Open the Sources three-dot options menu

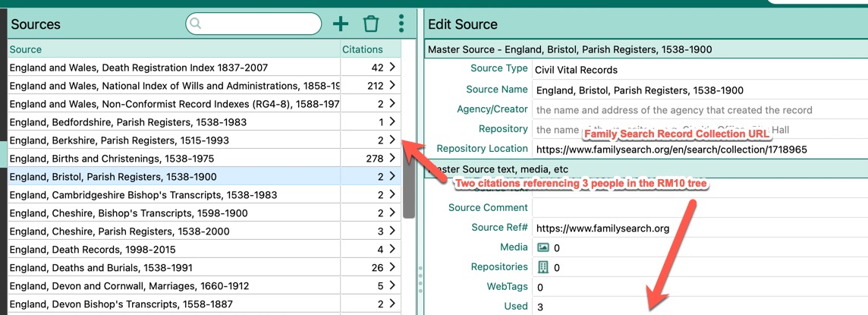401,24
